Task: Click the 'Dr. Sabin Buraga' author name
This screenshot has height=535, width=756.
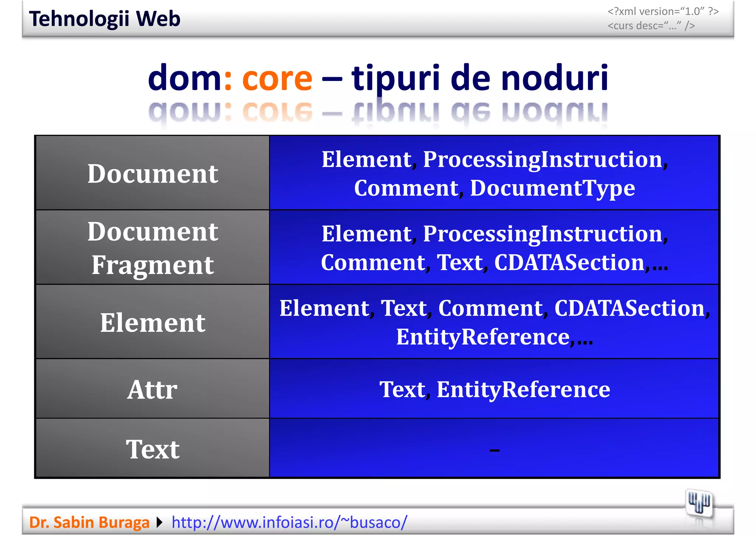Action: pos(89,522)
